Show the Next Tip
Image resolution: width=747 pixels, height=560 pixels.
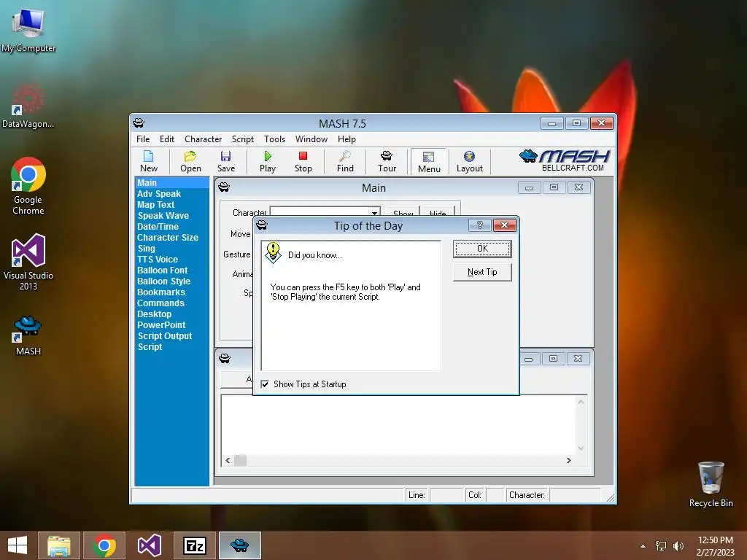click(482, 272)
